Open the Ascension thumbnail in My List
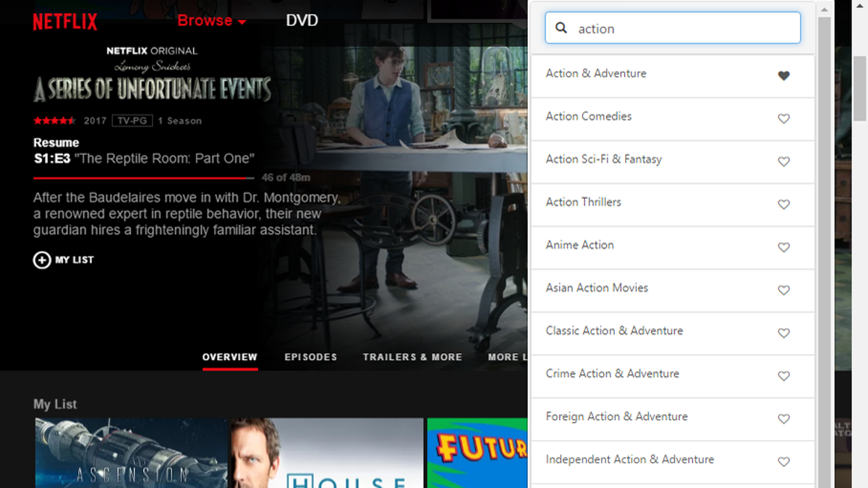 [131, 453]
